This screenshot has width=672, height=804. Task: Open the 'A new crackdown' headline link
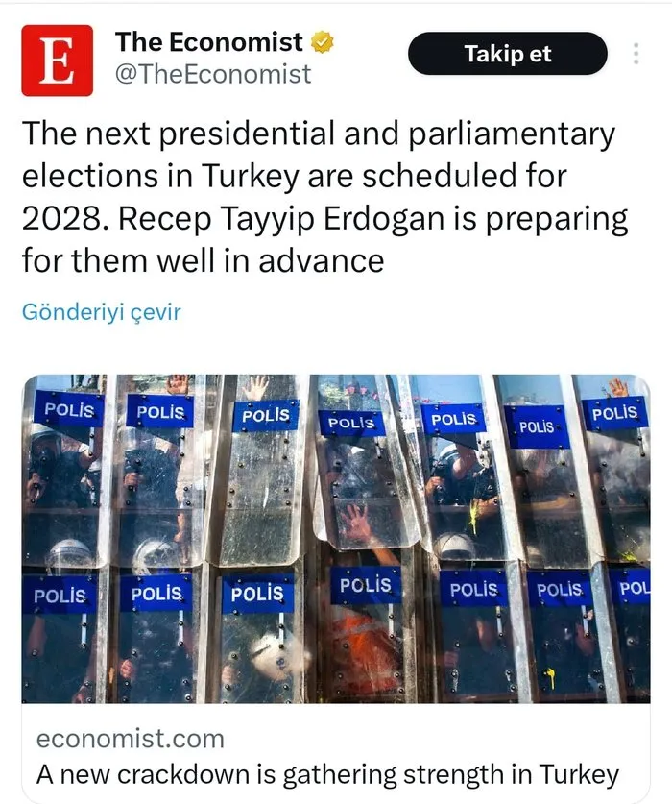[327, 773]
